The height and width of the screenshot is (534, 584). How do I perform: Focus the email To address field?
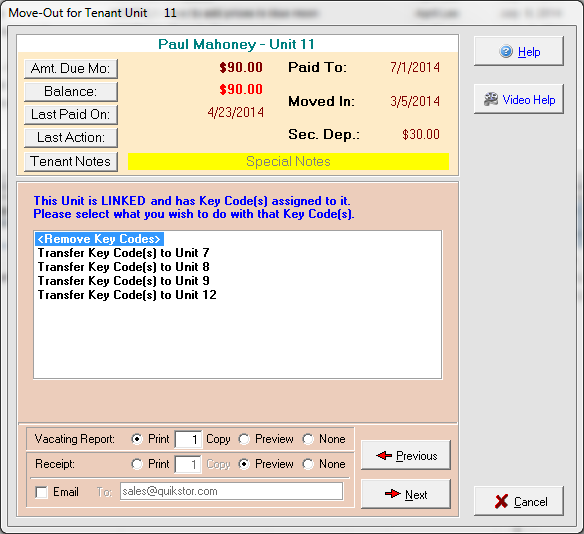click(231, 491)
